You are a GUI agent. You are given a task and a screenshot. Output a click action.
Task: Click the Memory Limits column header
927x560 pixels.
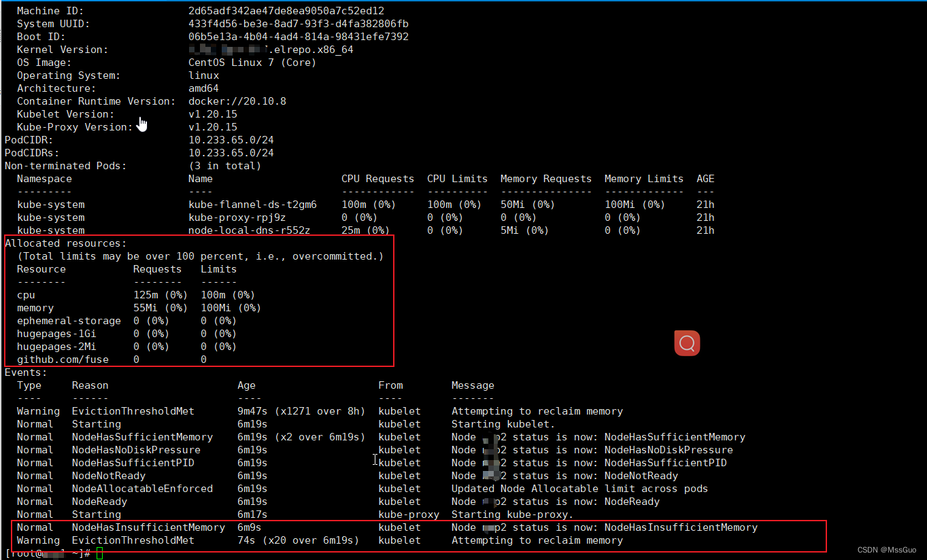(644, 179)
